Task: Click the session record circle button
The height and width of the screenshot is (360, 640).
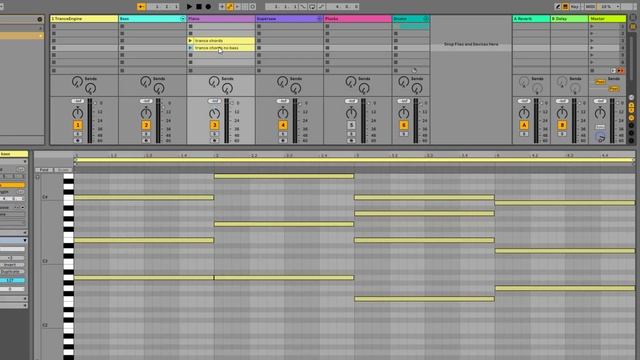Action: pyautogui.click(x=253, y=7)
